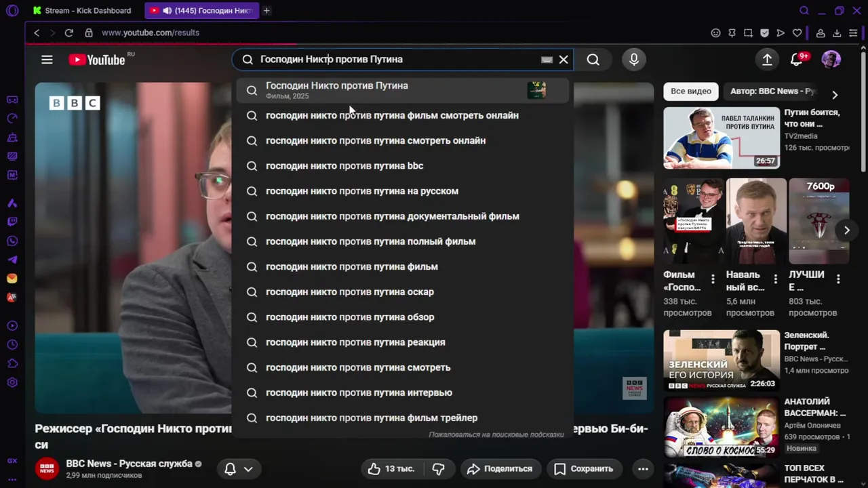Open the site padlock information icon

pos(89,33)
